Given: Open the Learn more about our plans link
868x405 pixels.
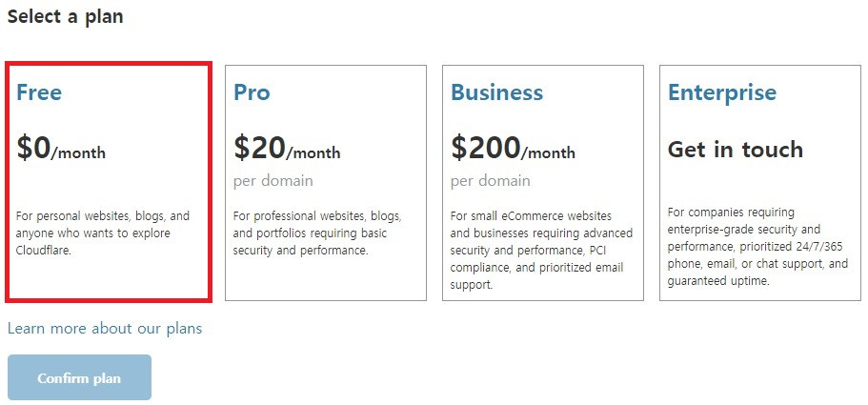Looking at the screenshot, I should (105, 329).
